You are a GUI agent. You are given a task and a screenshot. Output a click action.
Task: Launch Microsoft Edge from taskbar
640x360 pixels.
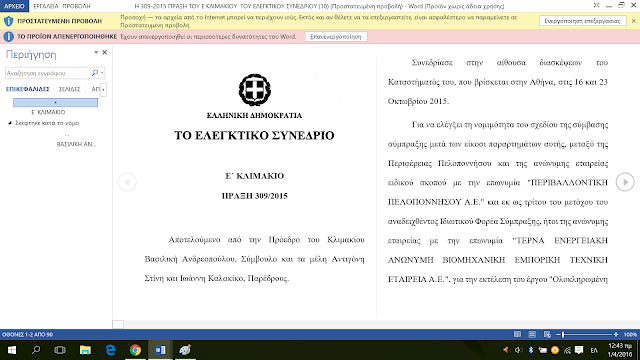[x=110, y=350]
